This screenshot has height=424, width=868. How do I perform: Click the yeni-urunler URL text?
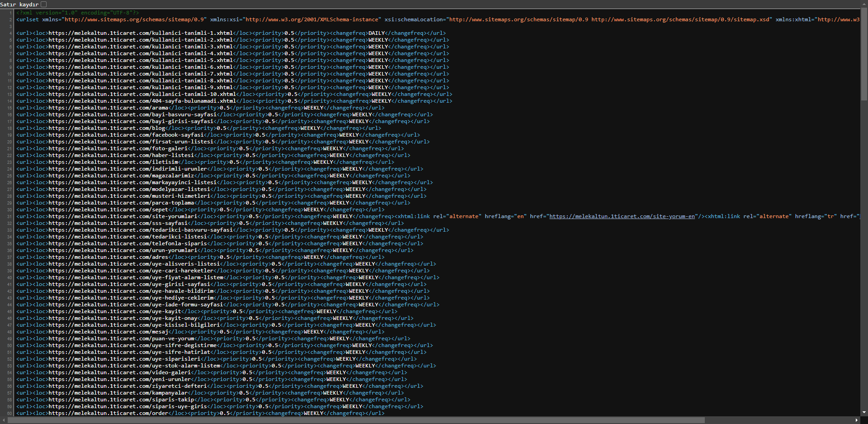click(119, 379)
